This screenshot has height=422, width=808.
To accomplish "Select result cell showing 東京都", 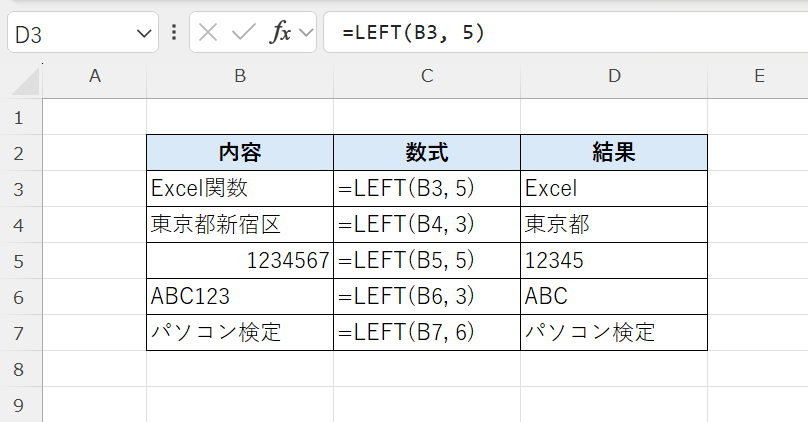I will pos(613,224).
